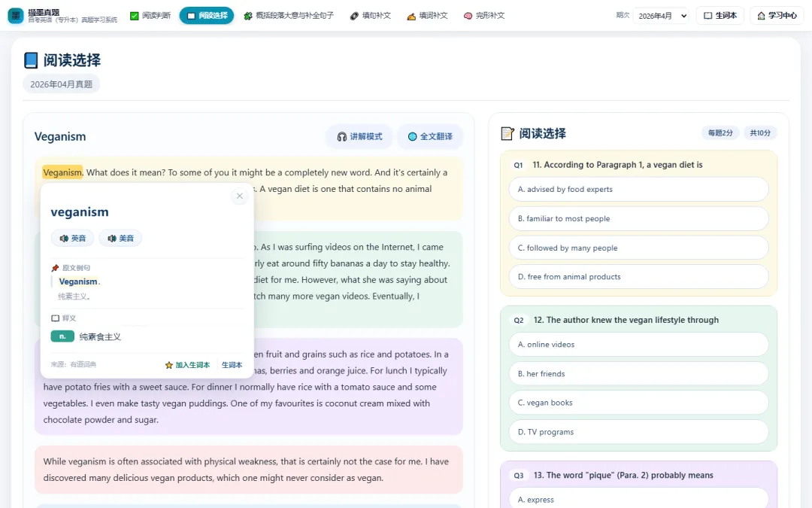Open the 生词本 link inside the popup
The image size is (812, 508).
[232, 365]
